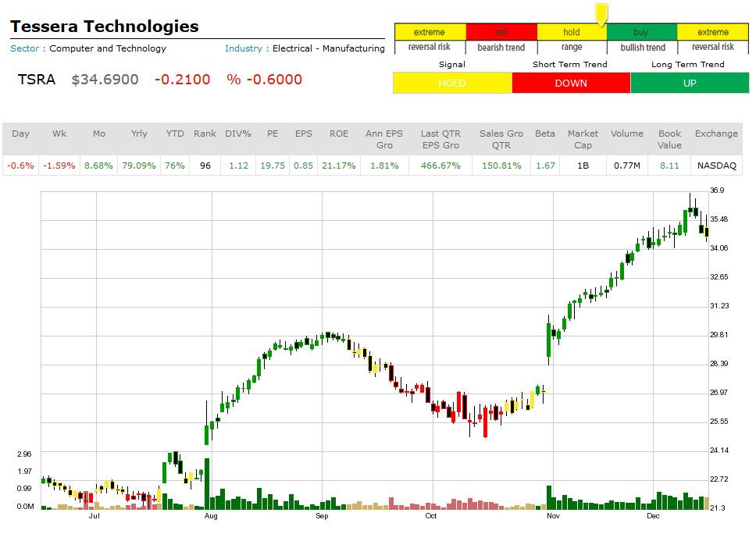The width and height of the screenshot is (756, 534).
Task: Click the Mo column header
Action: click(99, 133)
